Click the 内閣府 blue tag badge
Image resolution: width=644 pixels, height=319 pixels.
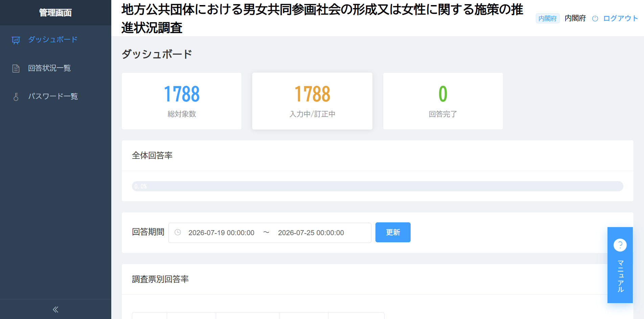point(548,19)
